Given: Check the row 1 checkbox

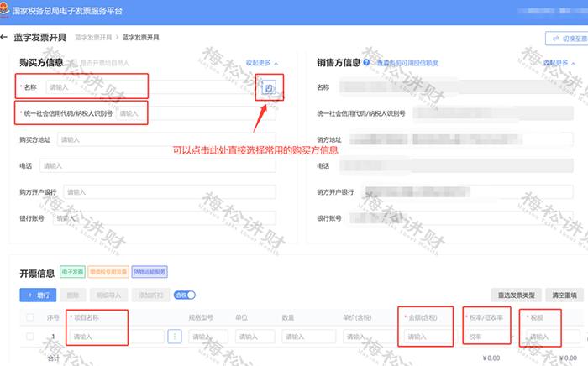Looking at the screenshot, I should point(30,337).
